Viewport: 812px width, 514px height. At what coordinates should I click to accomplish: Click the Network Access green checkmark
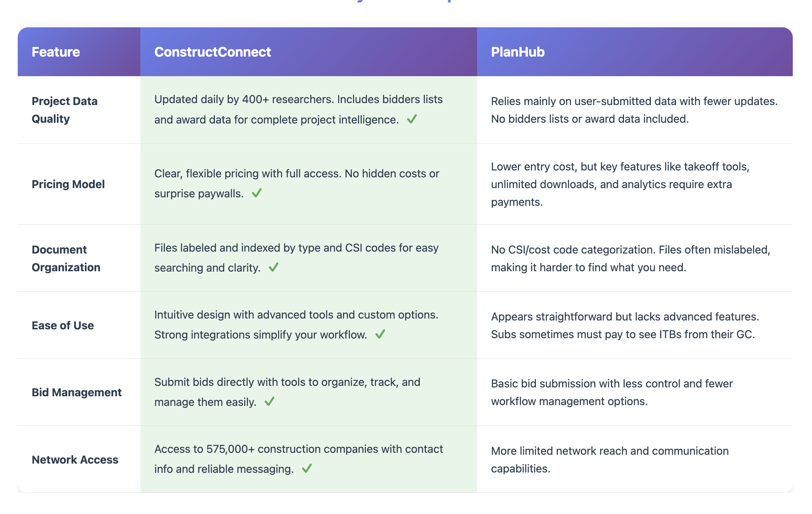307,468
